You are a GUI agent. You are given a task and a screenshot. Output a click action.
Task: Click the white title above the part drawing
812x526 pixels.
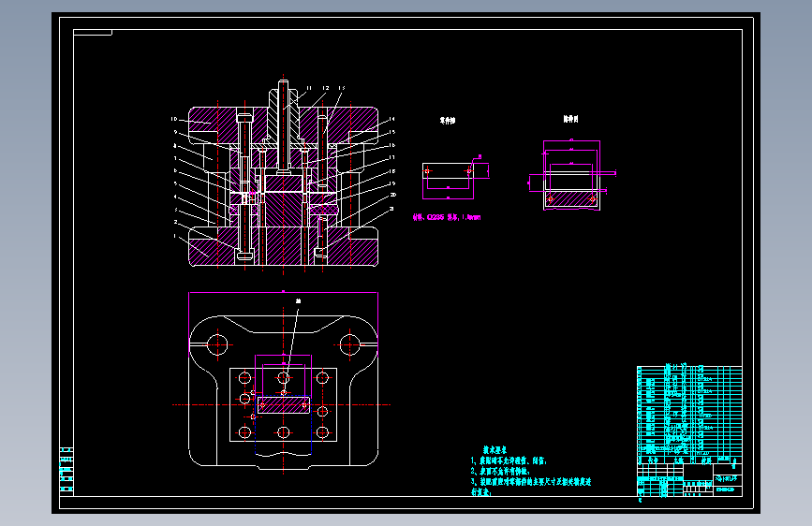pyautogui.click(x=448, y=121)
